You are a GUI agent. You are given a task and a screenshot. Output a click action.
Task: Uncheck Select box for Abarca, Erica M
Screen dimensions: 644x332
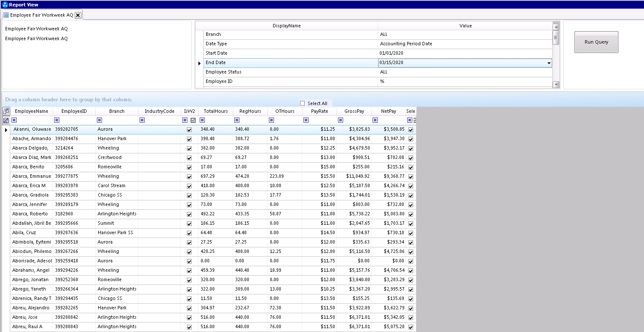pyautogui.click(x=411, y=186)
